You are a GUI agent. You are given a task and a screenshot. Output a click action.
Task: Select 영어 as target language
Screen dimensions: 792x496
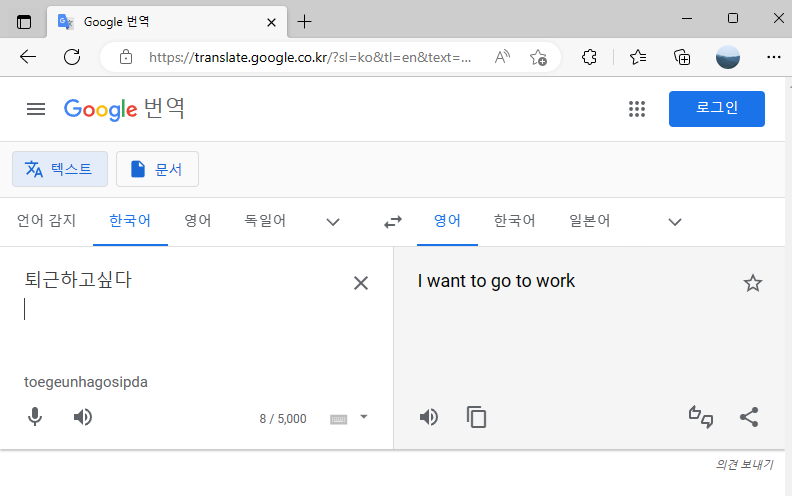447,221
